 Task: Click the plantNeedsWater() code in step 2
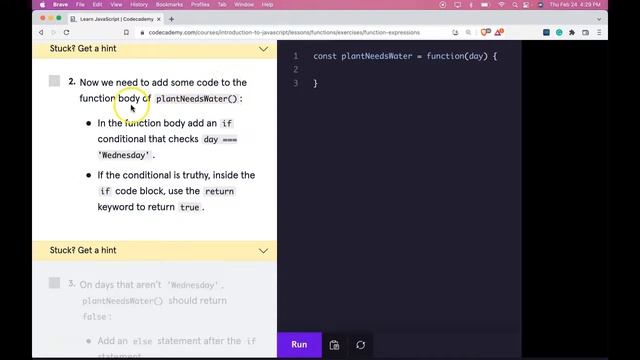196,99
